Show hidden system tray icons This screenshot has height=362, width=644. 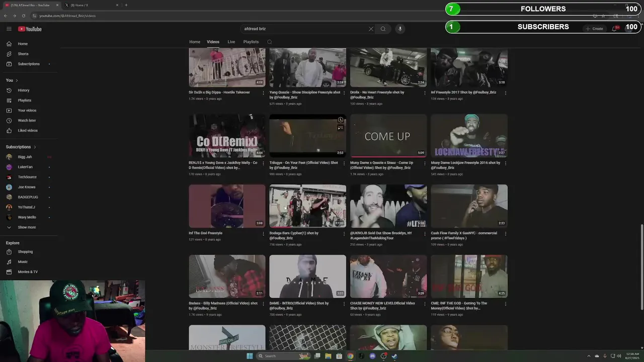(x=589, y=356)
